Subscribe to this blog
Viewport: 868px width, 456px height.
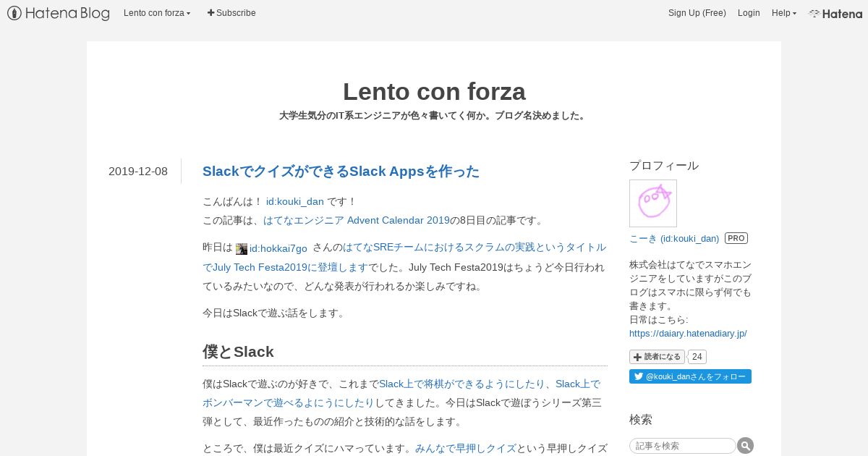click(231, 13)
